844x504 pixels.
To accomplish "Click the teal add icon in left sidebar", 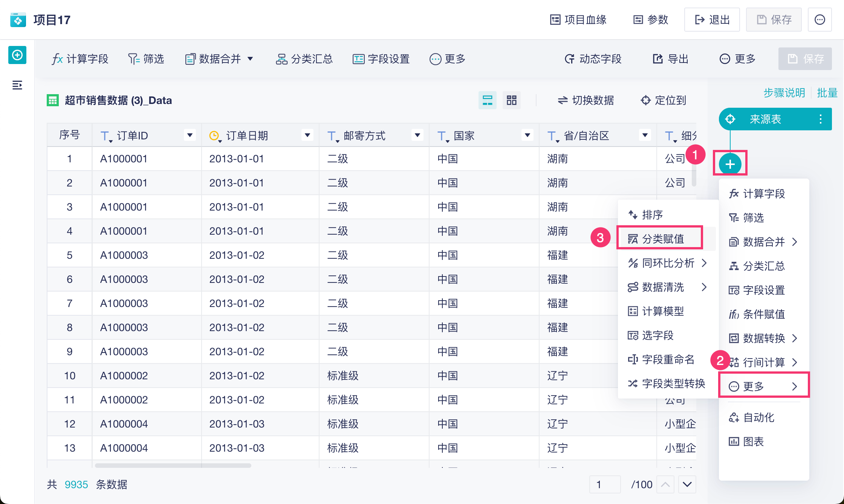I will pyautogui.click(x=17, y=55).
